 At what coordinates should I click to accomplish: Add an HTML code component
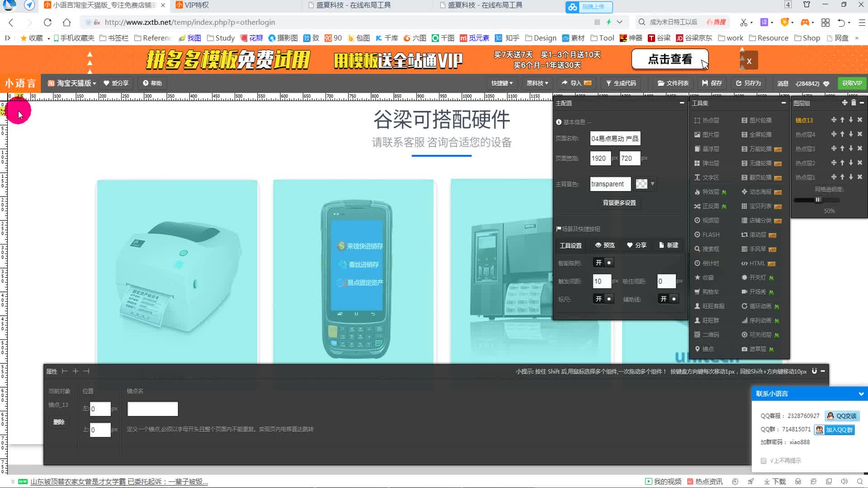tap(758, 263)
